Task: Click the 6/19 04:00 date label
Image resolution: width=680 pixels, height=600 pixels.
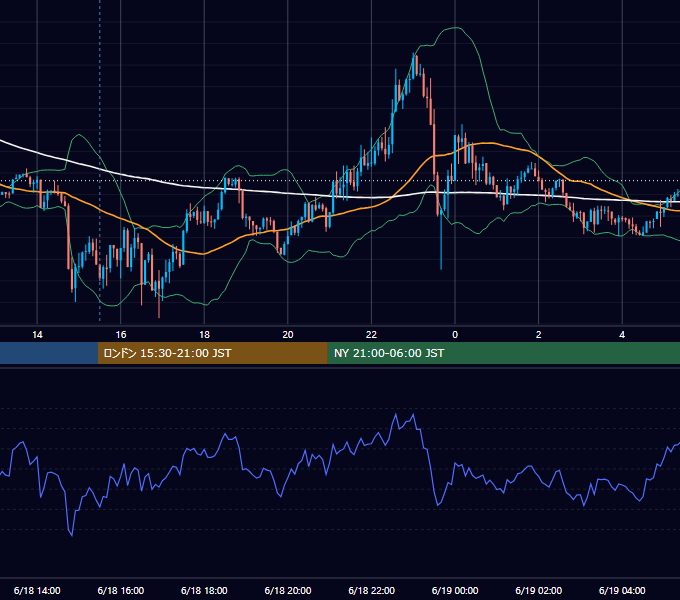Action: [622, 590]
